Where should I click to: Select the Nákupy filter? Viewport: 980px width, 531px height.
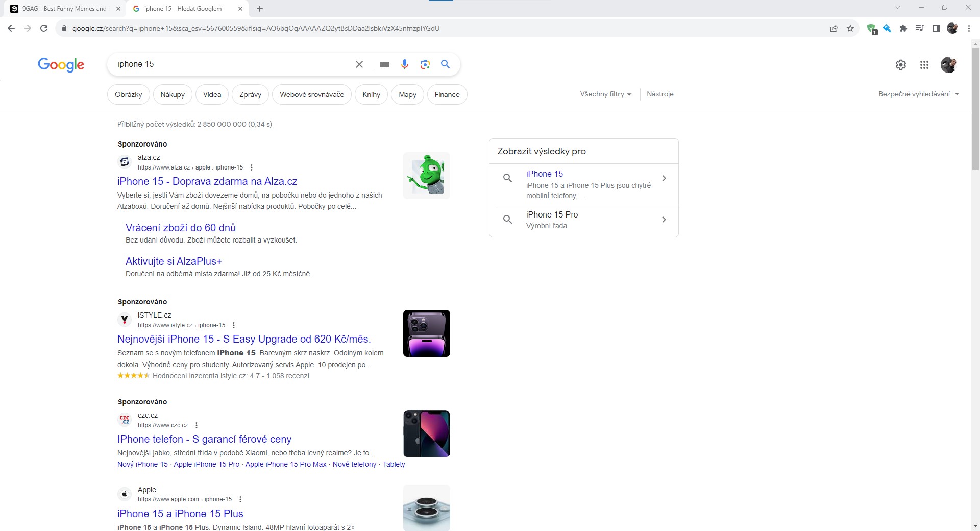tap(173, 94)
